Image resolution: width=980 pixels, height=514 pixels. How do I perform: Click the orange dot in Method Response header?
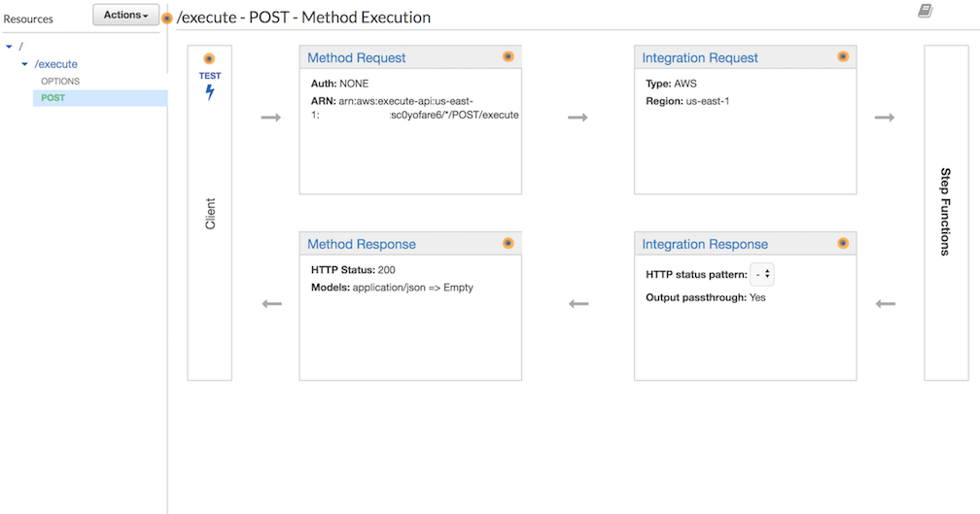point(508,243)
